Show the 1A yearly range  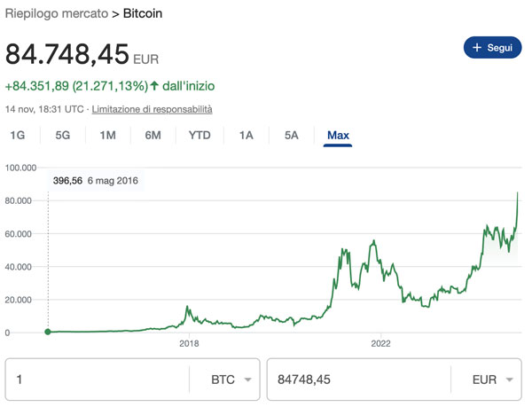coord(246,136)
